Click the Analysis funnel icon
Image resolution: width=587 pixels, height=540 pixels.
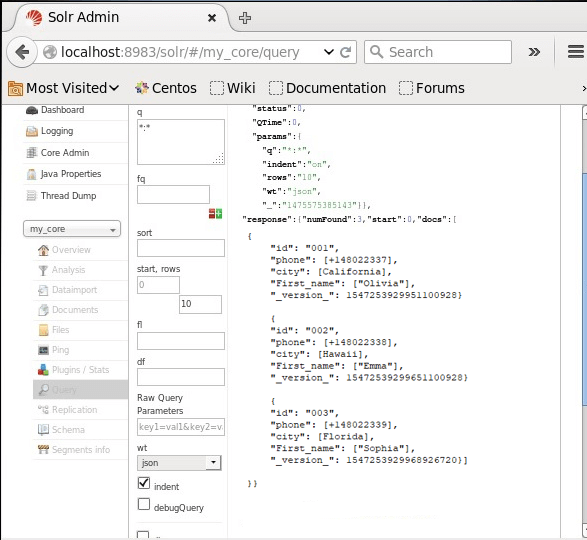43,270
